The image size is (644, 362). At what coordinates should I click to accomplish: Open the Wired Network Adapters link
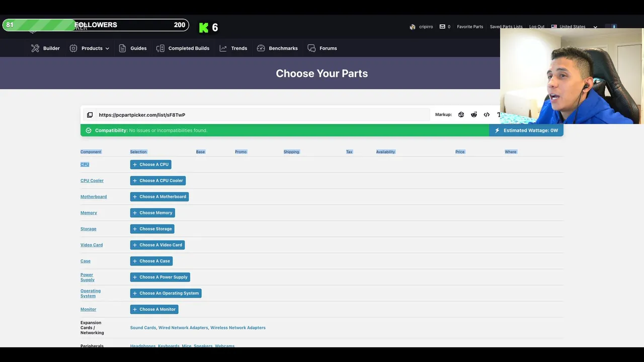click(183, 328)
